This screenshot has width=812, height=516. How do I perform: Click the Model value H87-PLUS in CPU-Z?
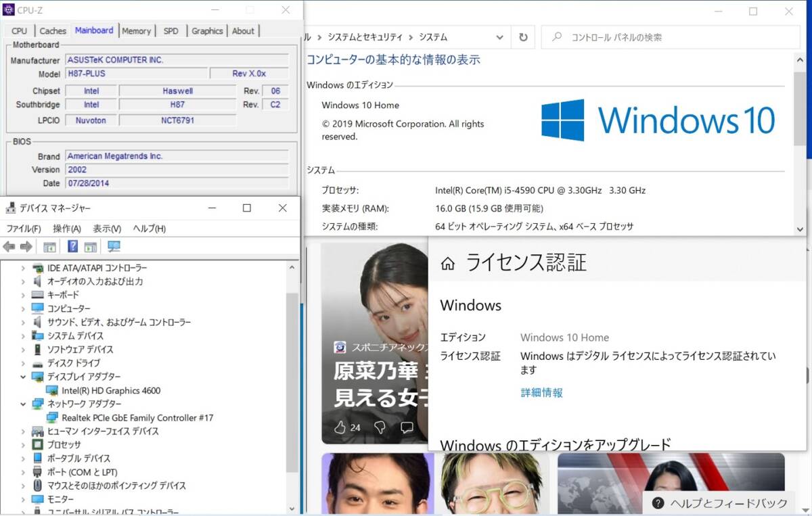tap(135, 74)
